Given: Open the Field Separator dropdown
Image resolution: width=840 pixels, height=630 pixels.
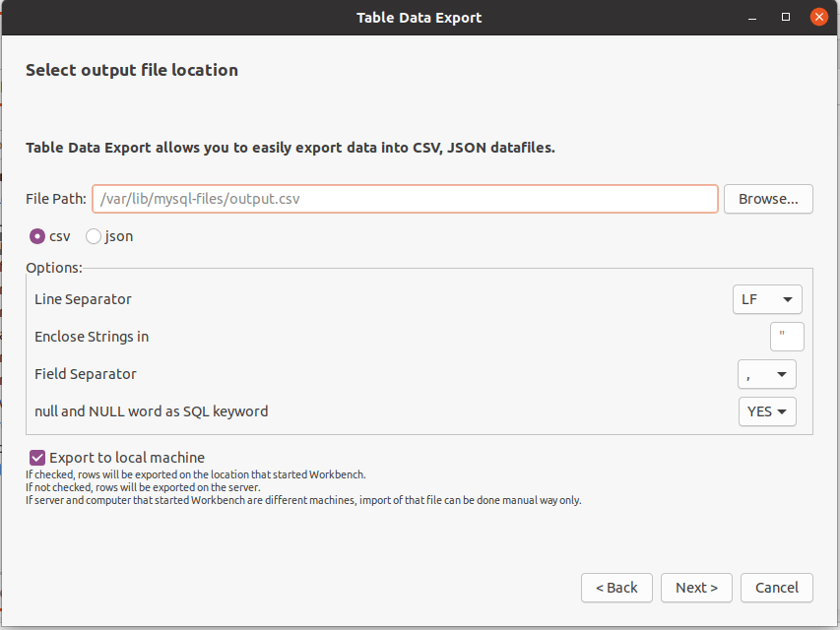Looking at the screenshot, I should click(x=766, y=374).
